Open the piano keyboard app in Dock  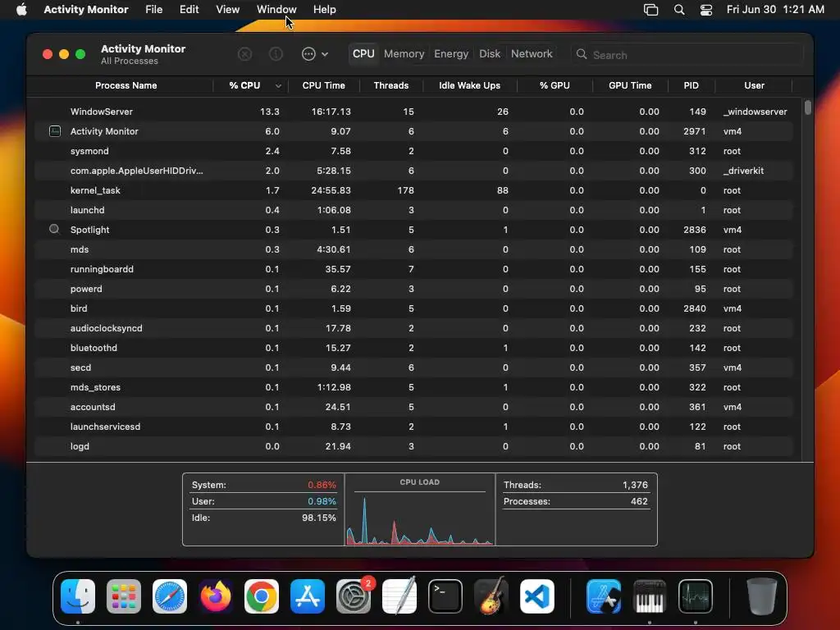[650, 596]
